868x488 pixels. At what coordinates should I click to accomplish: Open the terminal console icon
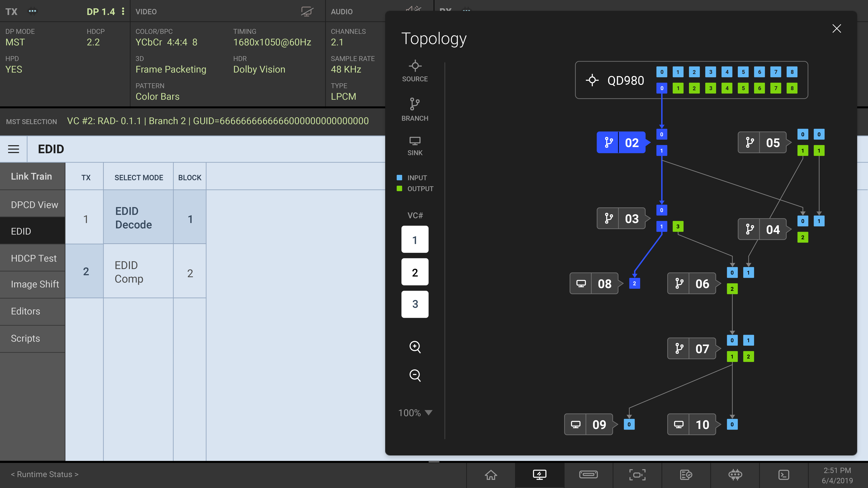coord(784,475)
